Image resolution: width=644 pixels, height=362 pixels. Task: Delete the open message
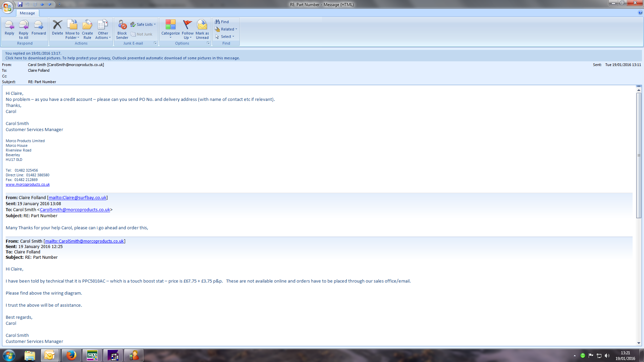pyautogui.click(x=57, y=28)
